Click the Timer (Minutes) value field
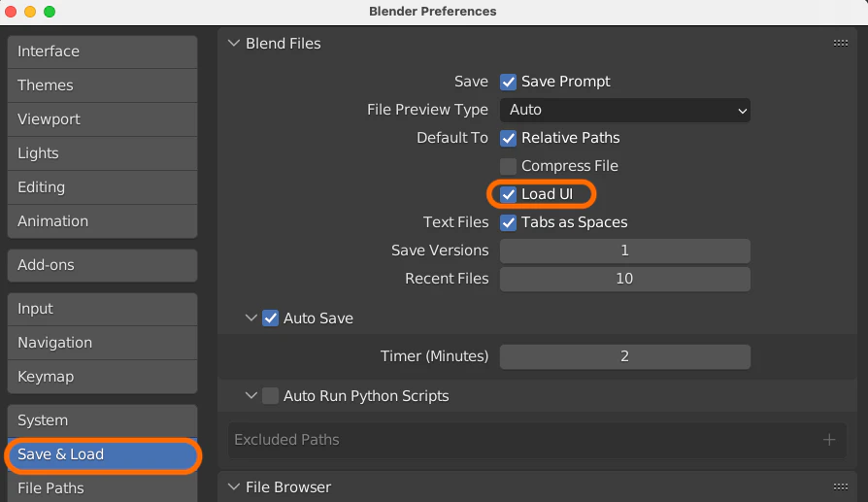 625,356
